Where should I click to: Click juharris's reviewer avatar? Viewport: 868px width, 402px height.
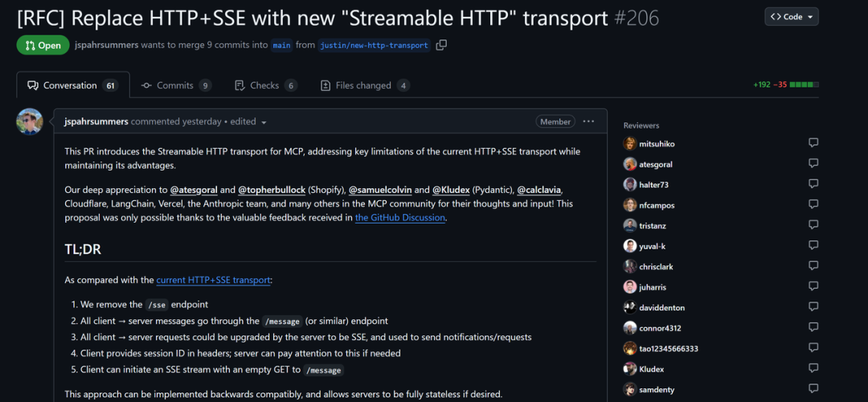tap(630, 287)
